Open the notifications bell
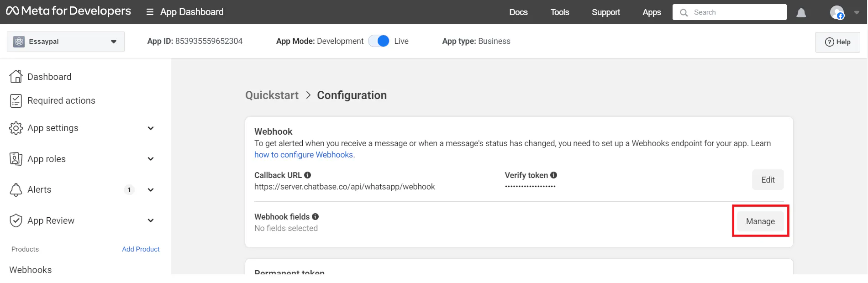The image size is (868, 283). (x=801, y=12)
